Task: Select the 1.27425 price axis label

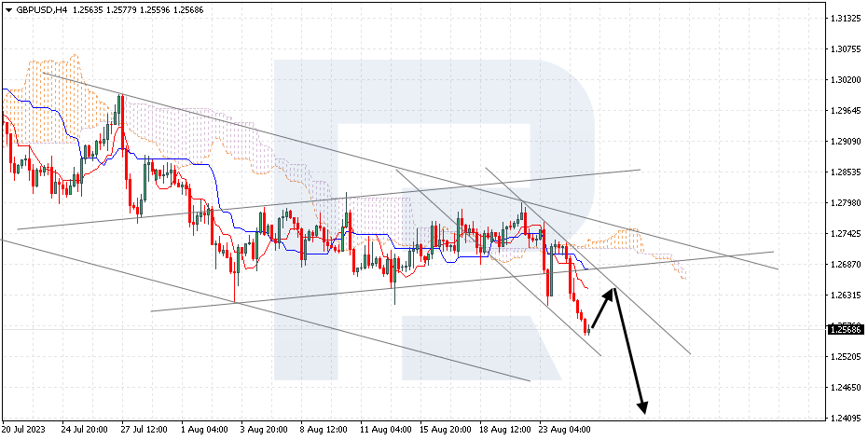Action: (x=844, y=234)
